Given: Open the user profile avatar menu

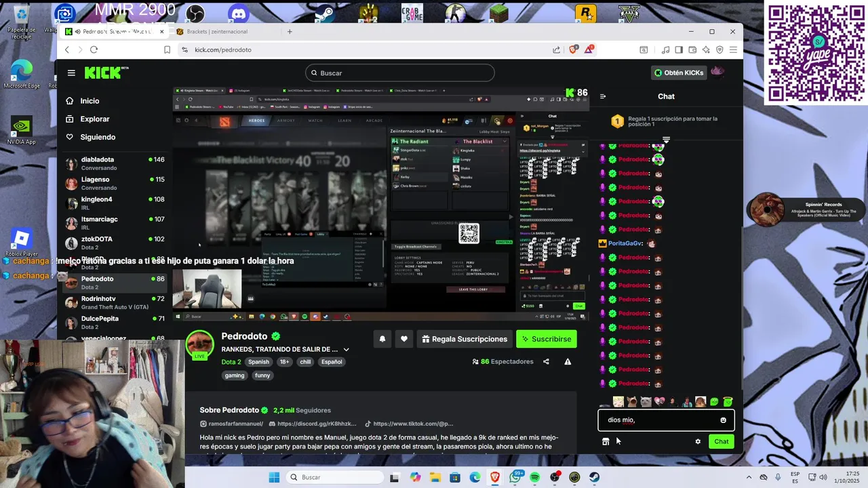Looking at the screenshot, I should tap(718, 73).
